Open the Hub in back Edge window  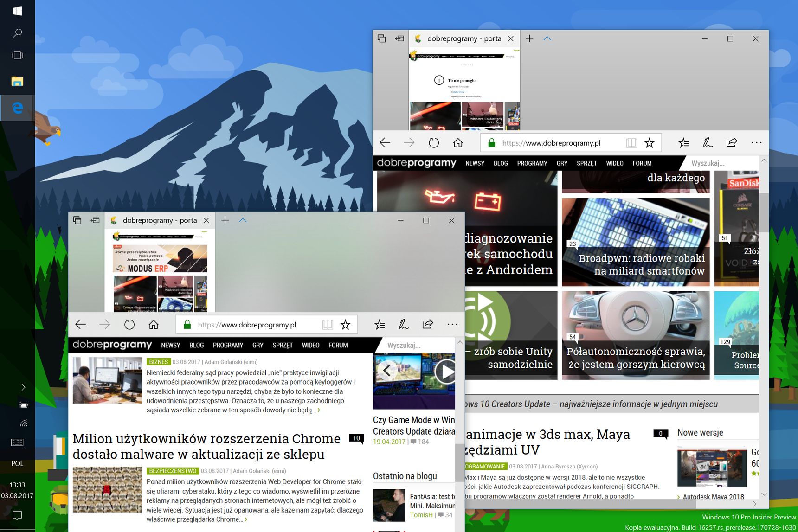point(684,143)
